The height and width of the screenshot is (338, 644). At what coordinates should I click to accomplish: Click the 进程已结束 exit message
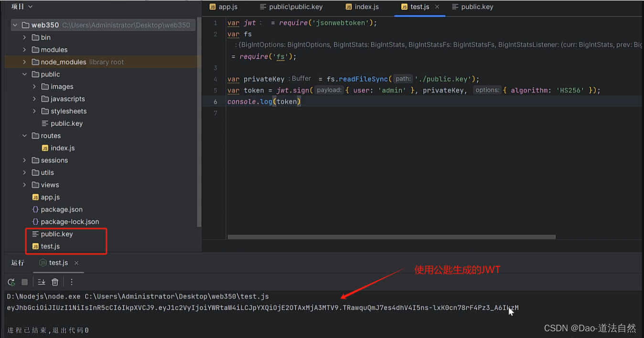(48, 330)
